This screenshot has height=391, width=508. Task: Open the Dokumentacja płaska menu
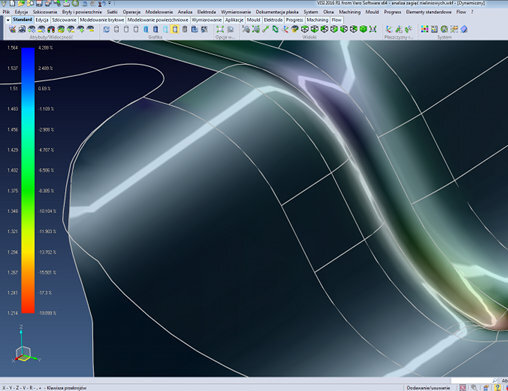tap(277, 12)
